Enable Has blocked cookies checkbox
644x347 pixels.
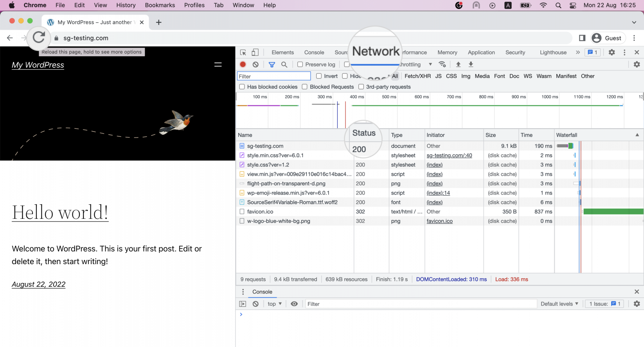(242, 87)
